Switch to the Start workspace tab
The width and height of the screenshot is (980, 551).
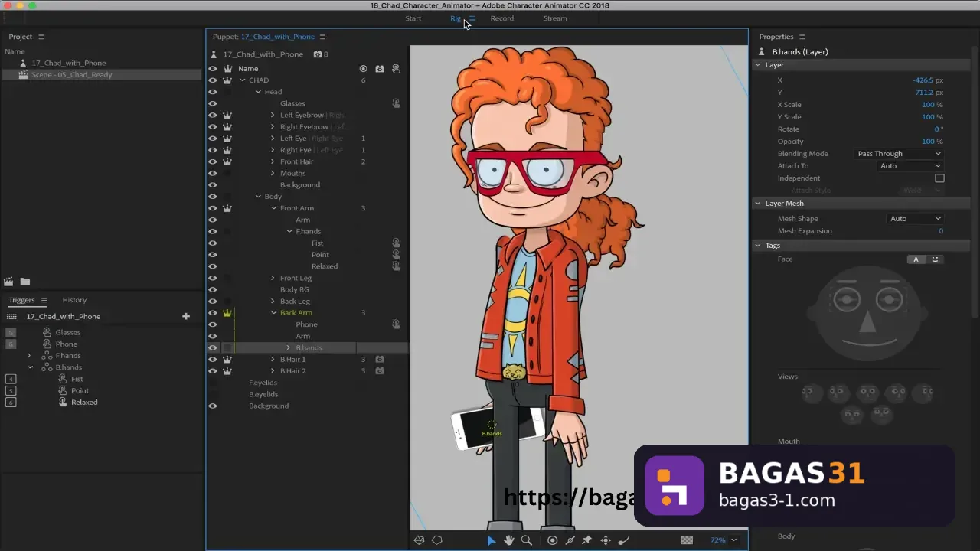(x=413, y=18)
